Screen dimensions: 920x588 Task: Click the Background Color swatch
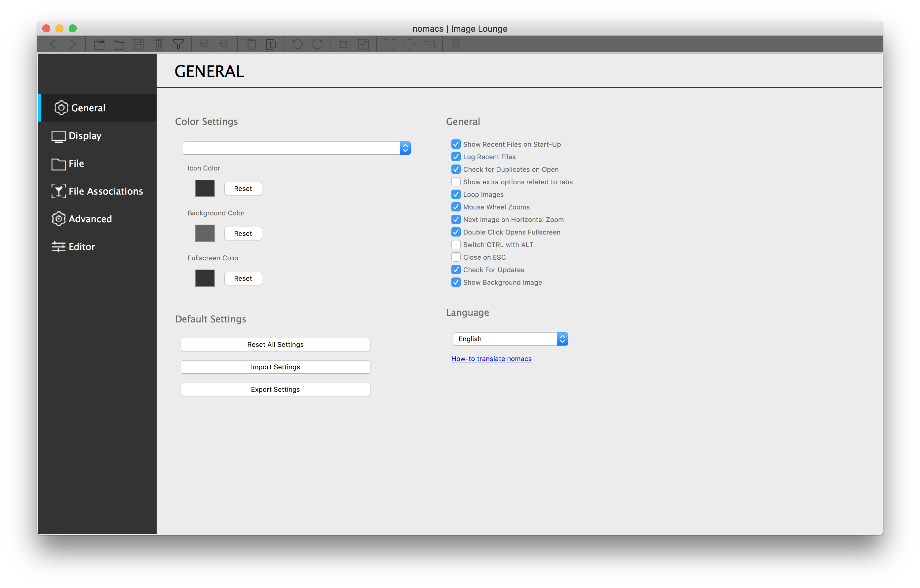click(205, 233)
